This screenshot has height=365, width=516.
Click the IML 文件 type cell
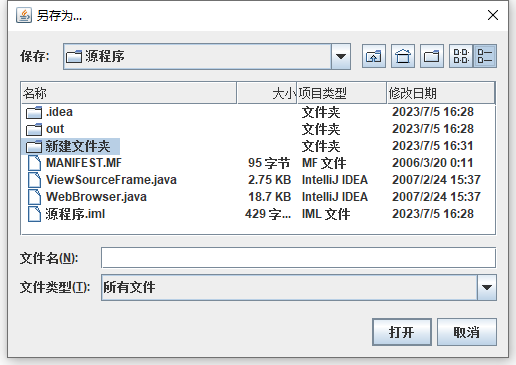[326, 214]
